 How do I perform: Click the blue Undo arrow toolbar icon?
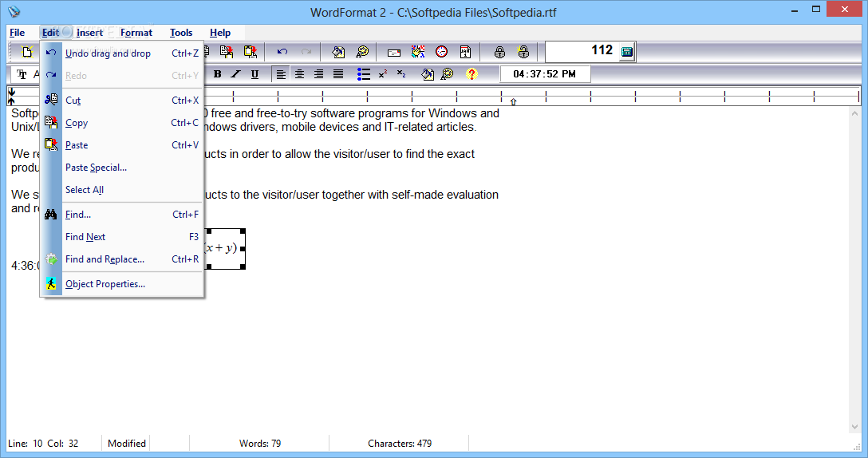(x=282, y=52)
